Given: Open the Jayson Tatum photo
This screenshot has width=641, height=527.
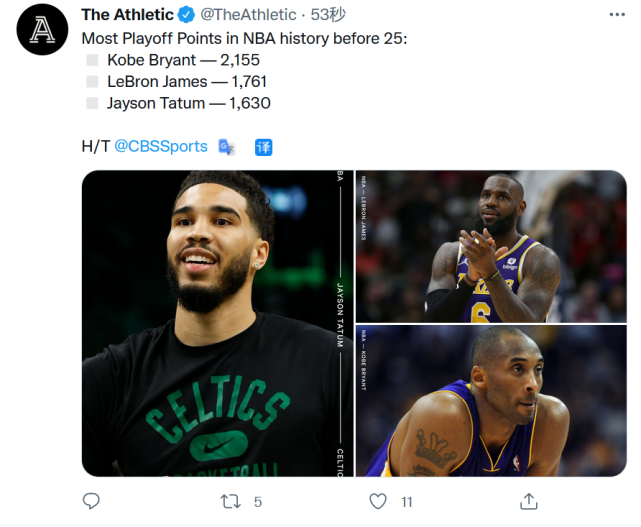Looking at the screenshot, I should point(216,323).
